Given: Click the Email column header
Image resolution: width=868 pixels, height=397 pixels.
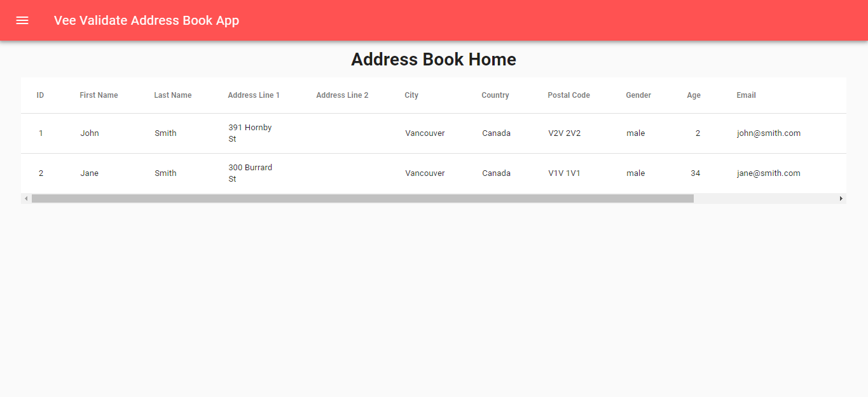Looking at the screenshot, I should pyautogui.click(x=745, y=95).
